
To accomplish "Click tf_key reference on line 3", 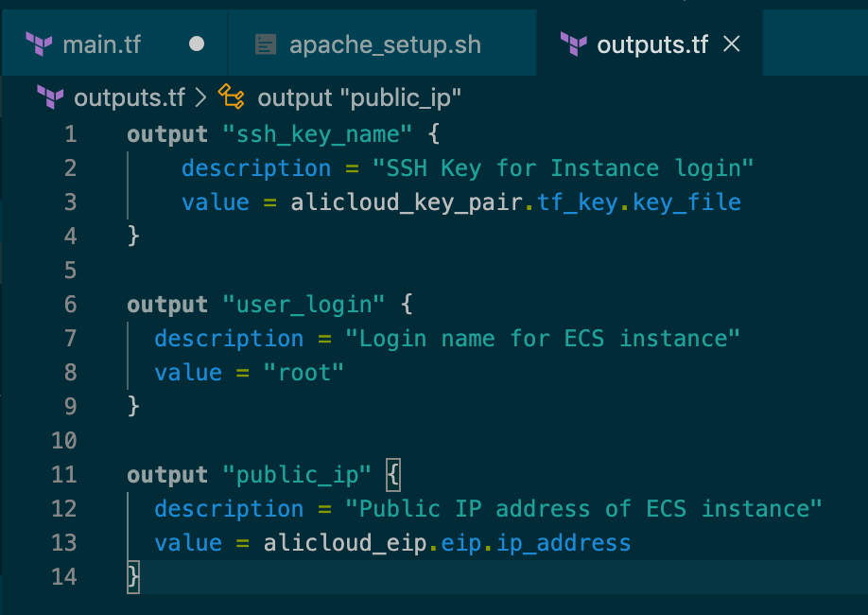I will tap(578, 202).
